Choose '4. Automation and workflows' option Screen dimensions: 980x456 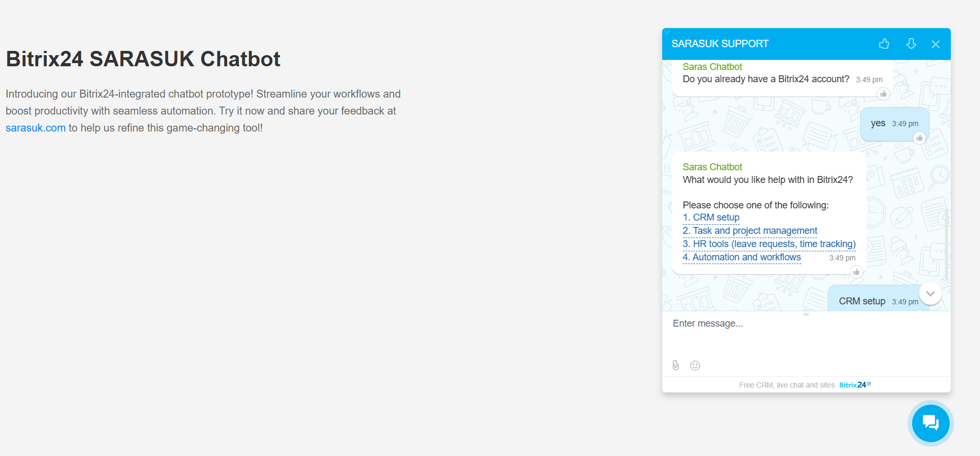pos(742,257)
